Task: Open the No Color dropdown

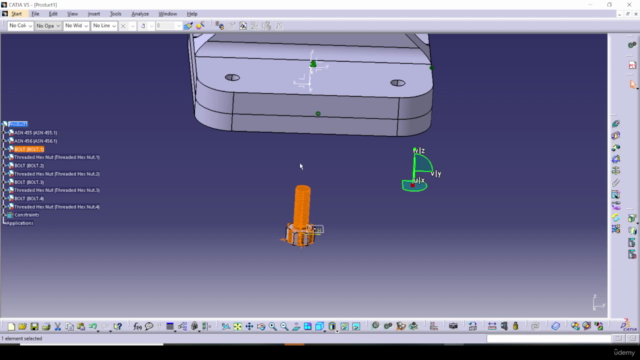Action: (x=20, y=26)
